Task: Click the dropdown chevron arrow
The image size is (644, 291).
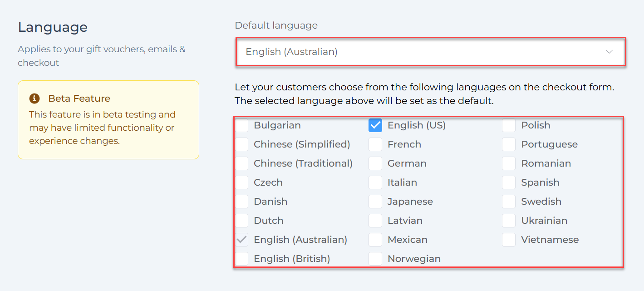Action: pyautogui.click(x=610, y=52)
